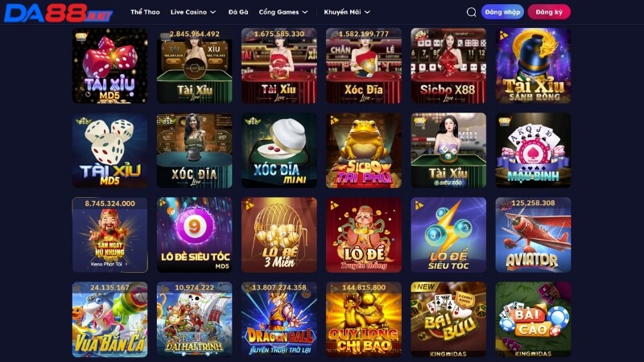
Task: Select Mậu Binh card game tile
Action: point(533,150)
